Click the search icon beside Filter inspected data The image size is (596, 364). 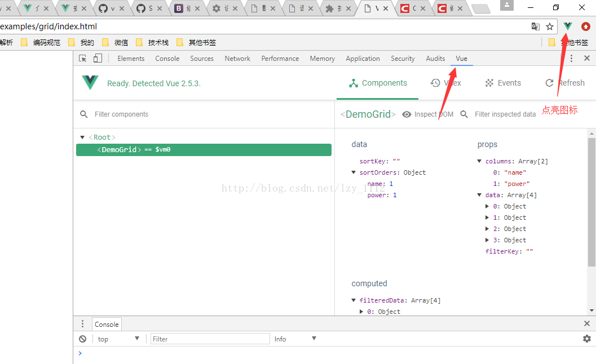coord(464,114)
